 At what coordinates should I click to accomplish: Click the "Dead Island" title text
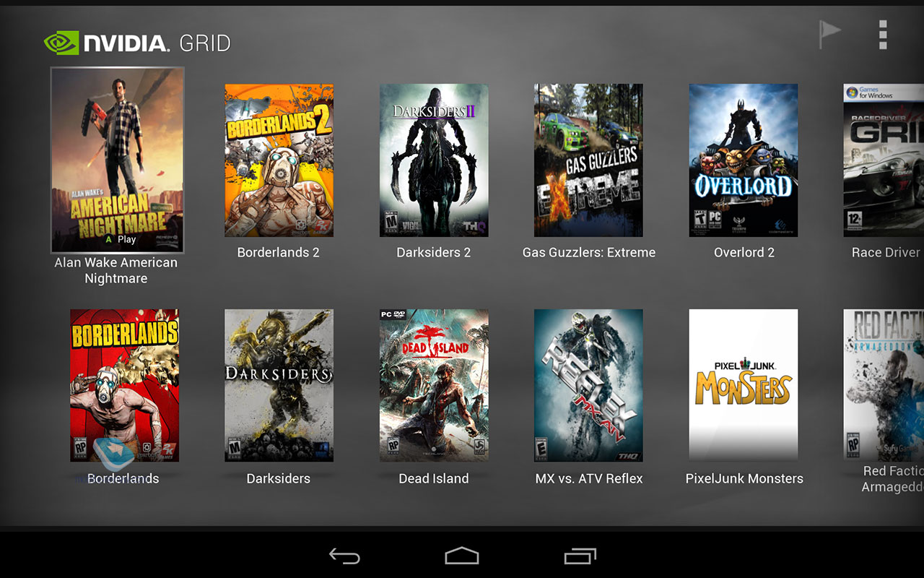pos(434,478)
